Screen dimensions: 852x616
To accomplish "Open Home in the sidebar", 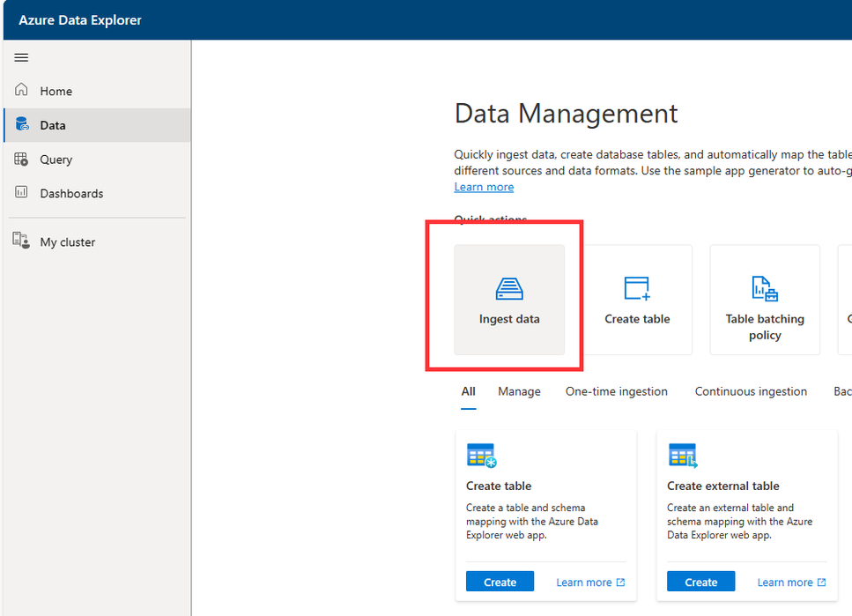I will coord(97,91).
